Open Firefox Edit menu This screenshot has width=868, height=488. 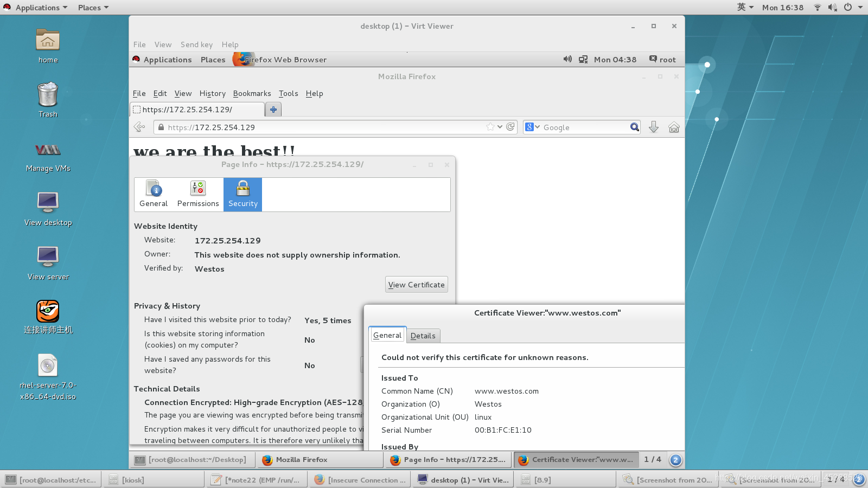pyautogui.click(x=159, y=93)
